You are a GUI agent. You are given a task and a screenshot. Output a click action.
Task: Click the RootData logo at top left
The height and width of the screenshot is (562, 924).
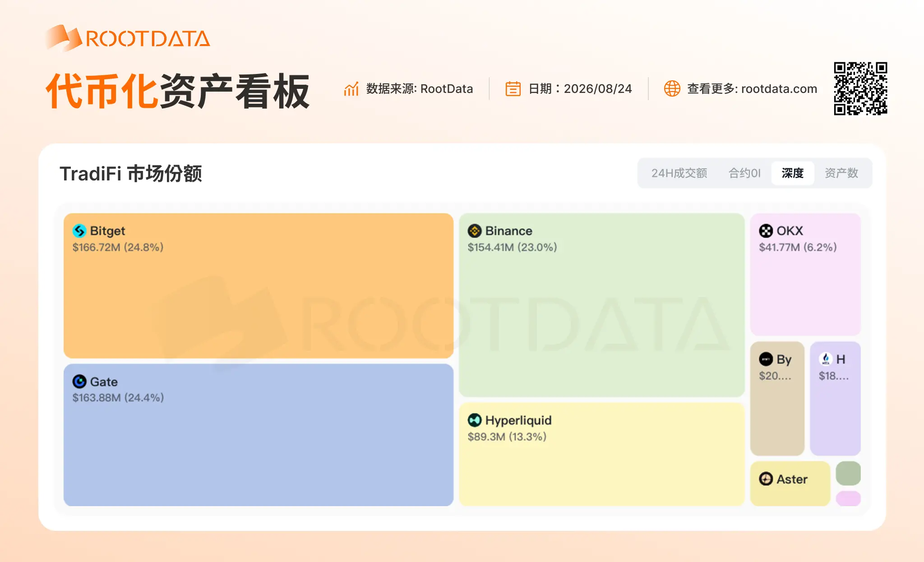[128, 38]
